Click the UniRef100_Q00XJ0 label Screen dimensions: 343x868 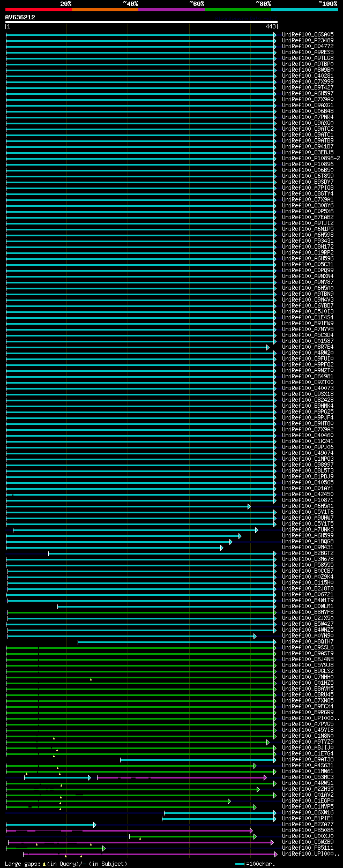(308, 836)
